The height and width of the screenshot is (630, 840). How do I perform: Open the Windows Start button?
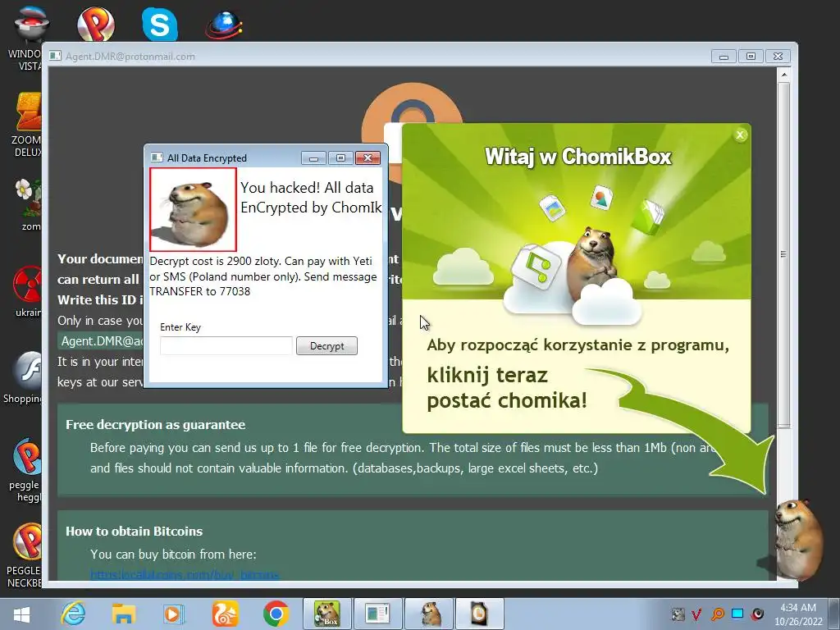pyautogui.click(x=21, y=614)
